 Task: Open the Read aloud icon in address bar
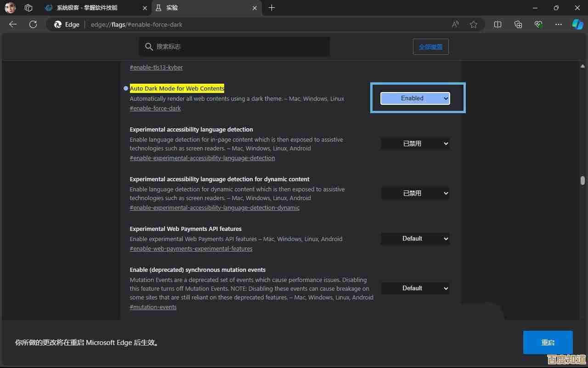click(454, 24)
